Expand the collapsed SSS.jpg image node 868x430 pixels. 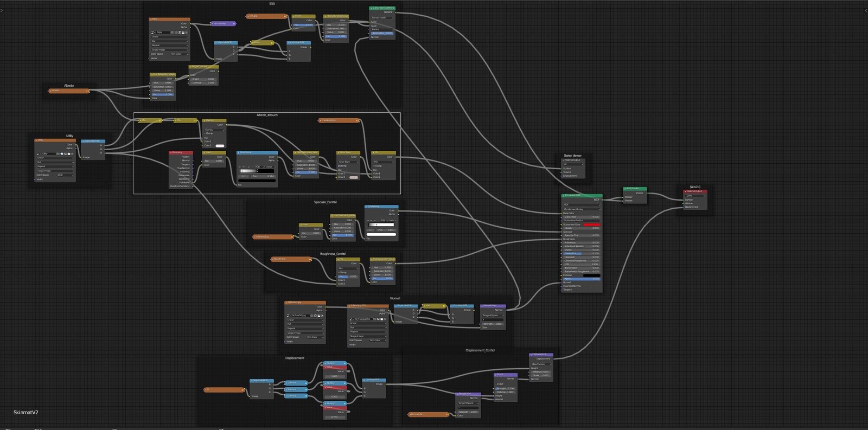tap(248, 16)
